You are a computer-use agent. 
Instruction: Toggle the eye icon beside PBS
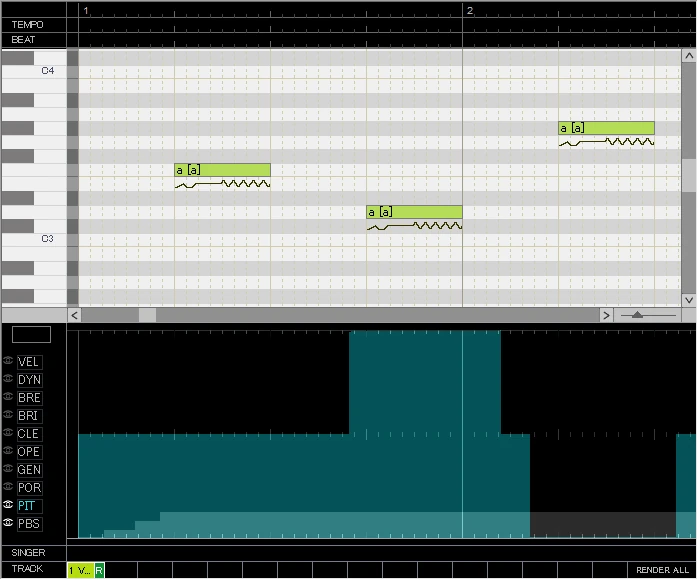[8, 523]
